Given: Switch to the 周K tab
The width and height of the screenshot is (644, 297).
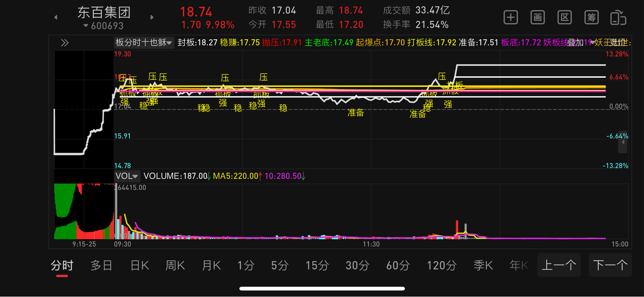Looking at the screenshot, I should point(175,265).
